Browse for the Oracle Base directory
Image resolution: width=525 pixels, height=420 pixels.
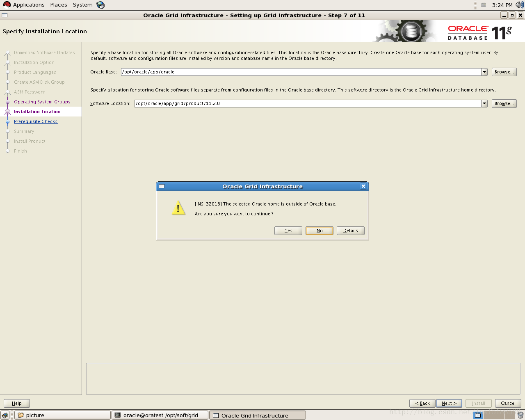point(504,72)
